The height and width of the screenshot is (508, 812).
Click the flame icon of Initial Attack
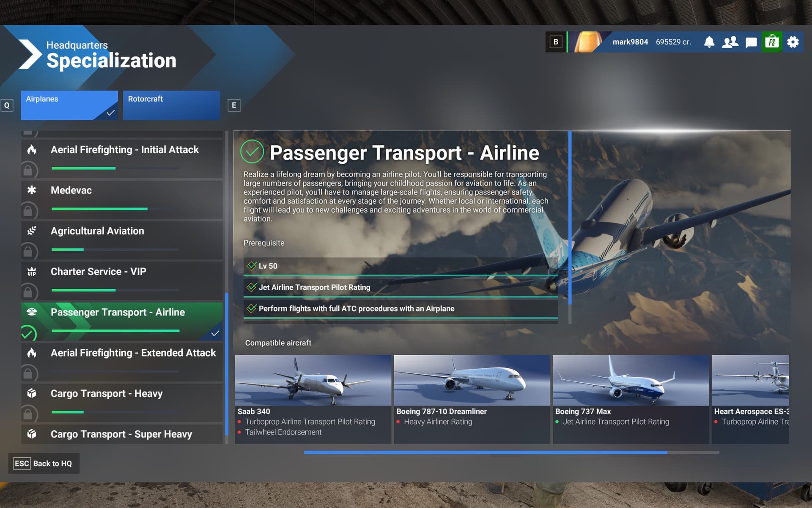(x=32, y=149)
